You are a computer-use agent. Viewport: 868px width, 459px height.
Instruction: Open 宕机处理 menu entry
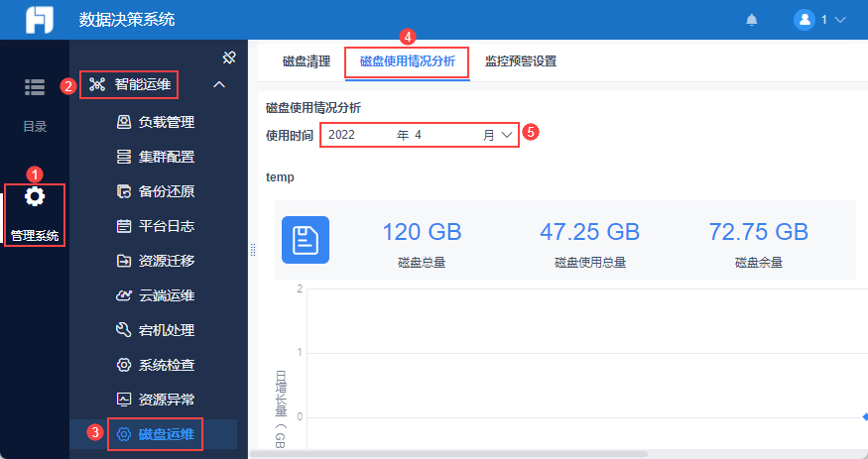tap(167, 330)
